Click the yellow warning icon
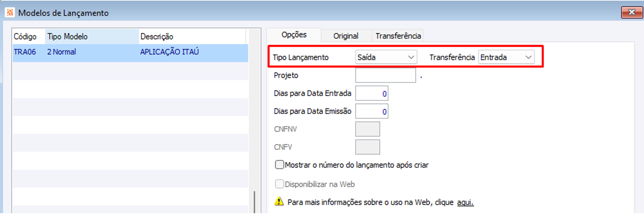The image size is (644, 216). (279, 202)
